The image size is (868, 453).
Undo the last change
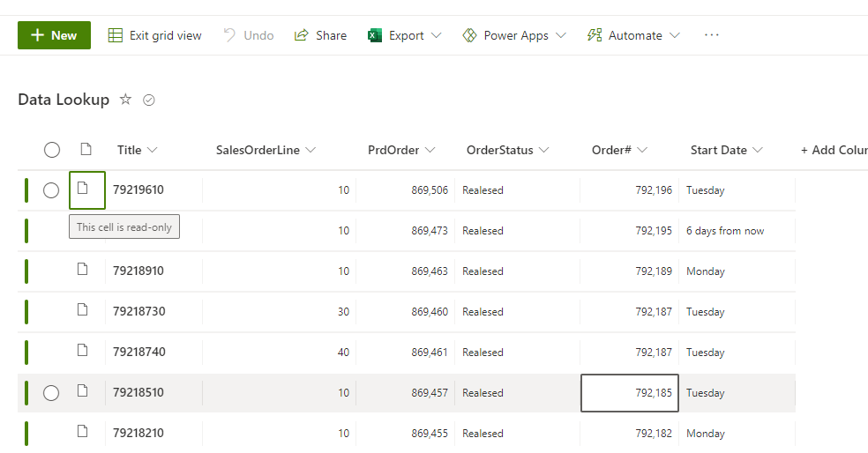click(x=249, y=35)
